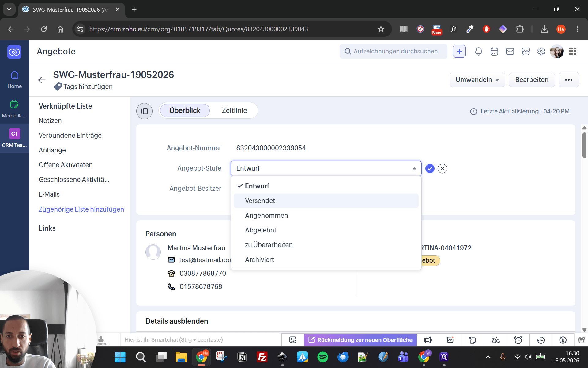
Task: Click the Bearbeiten button
Action: click(532, 80)
